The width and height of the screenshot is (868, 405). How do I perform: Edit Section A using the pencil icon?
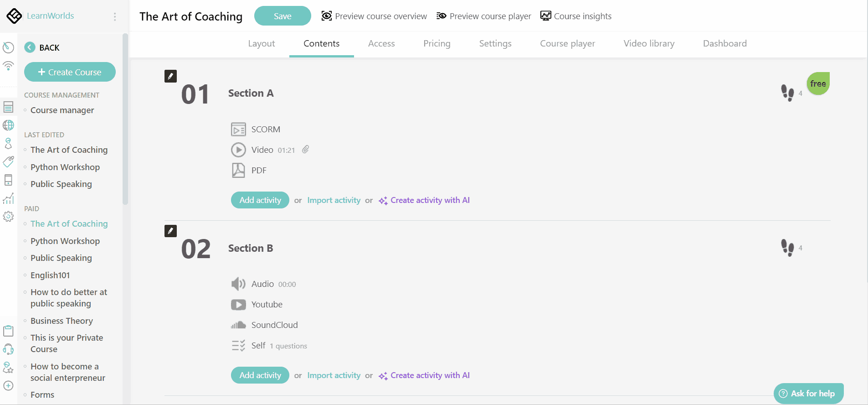pos(170,76)
